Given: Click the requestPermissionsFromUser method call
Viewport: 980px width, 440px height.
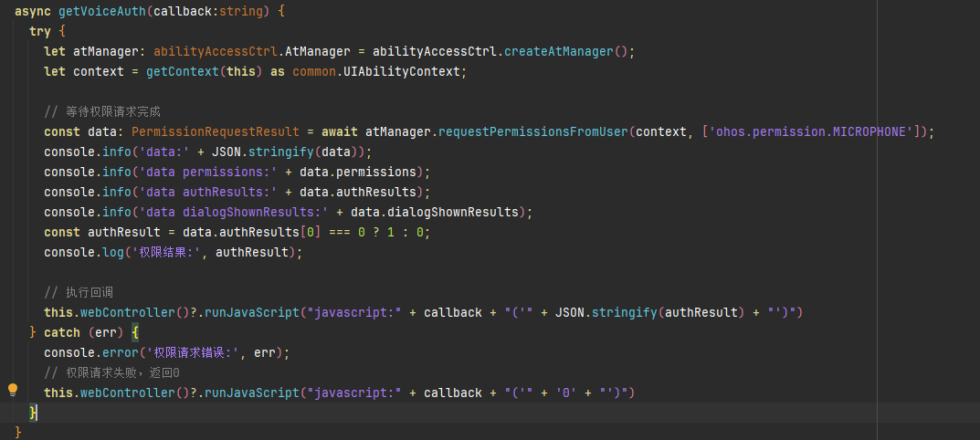Looking at the screenshot, I should click(x=533, y=131).
